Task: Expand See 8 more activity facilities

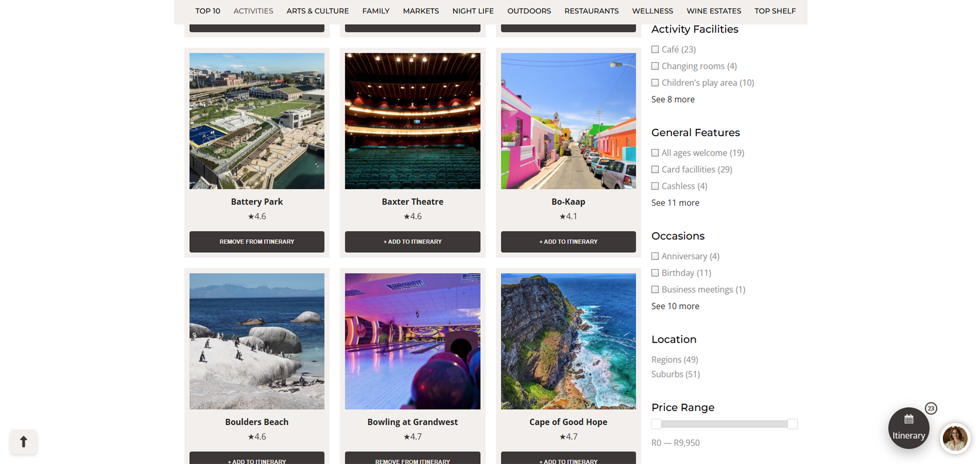Action: coord(673,99)
